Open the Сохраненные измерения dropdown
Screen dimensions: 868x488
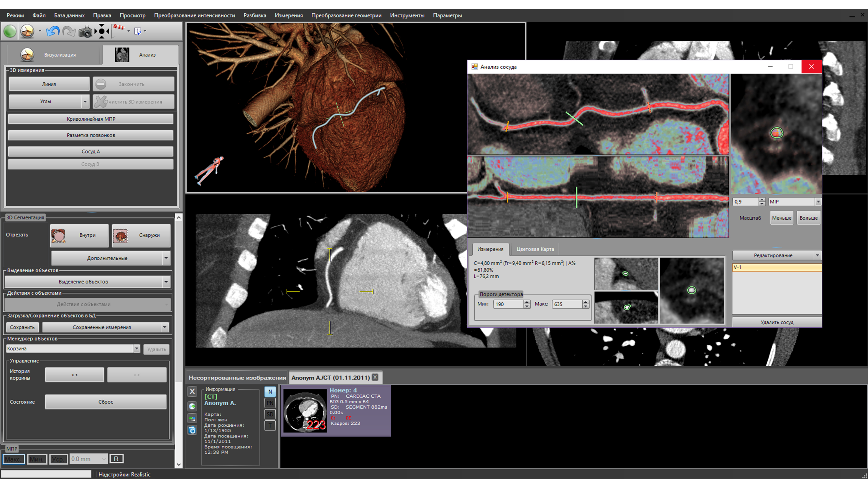coord(165,327)
